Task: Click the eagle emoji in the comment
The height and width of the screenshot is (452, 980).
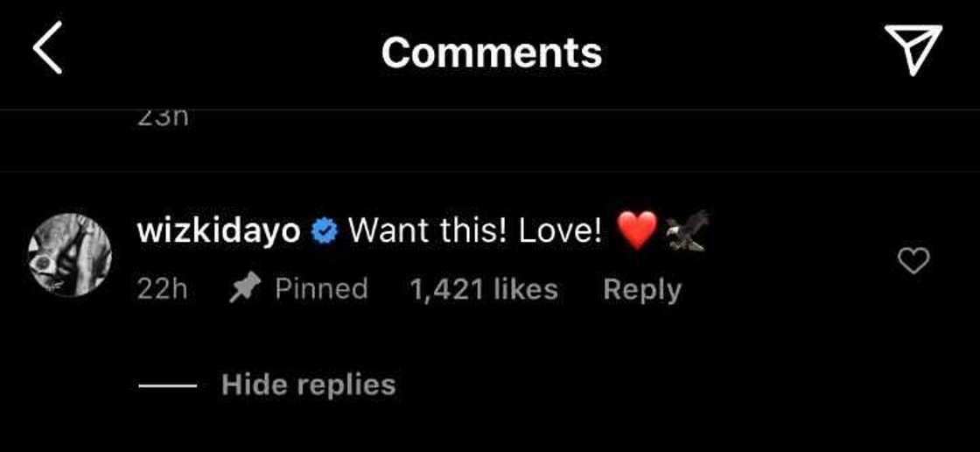Action: 686,230
